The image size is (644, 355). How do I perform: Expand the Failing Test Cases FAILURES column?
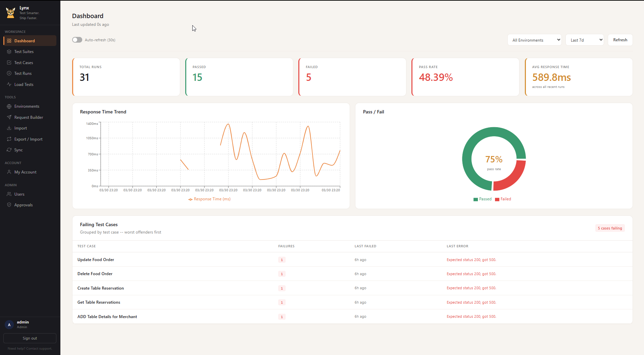click(x=286, y=246)
